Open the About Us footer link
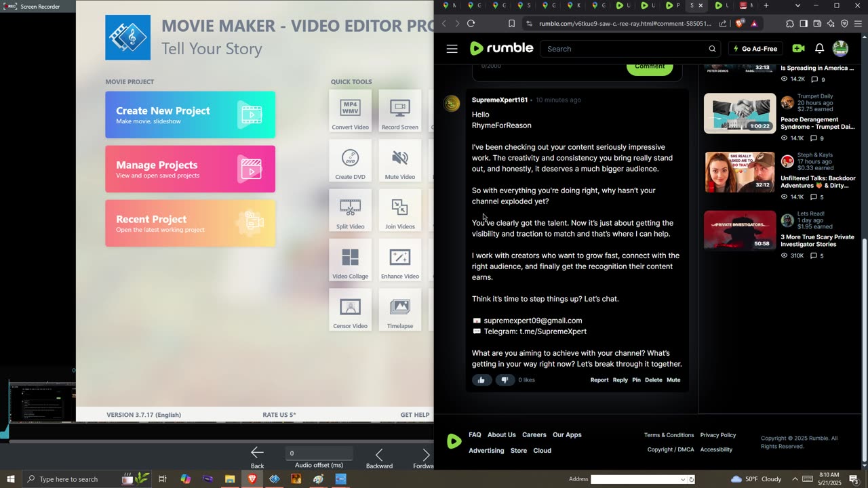Screen dimensions: 868x488 [502, 435]
